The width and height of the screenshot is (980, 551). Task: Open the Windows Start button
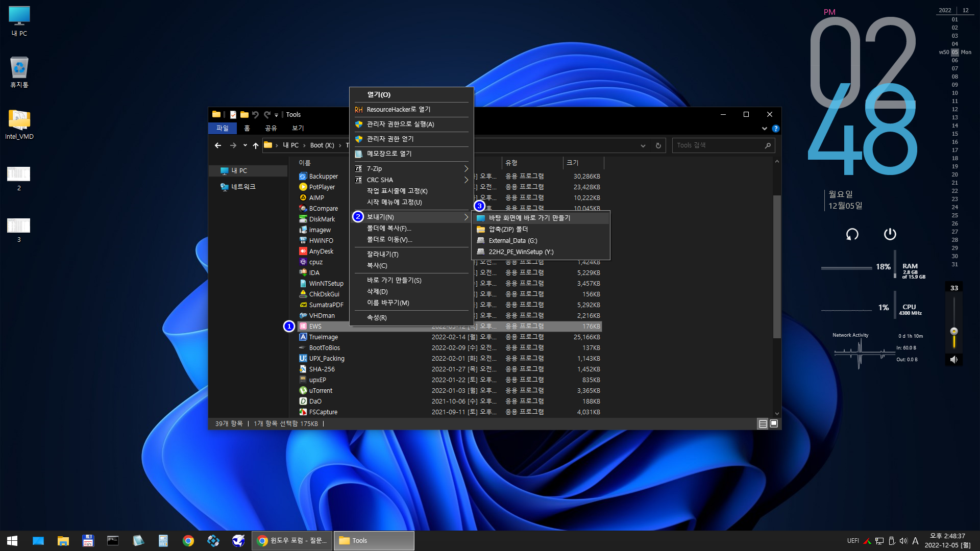[x=12, y=541]
